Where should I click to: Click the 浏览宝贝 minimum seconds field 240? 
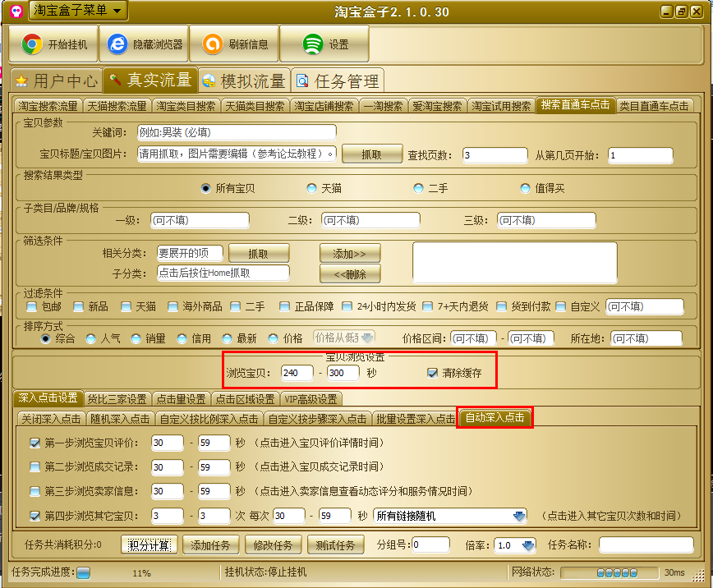[x=297, y=373]
